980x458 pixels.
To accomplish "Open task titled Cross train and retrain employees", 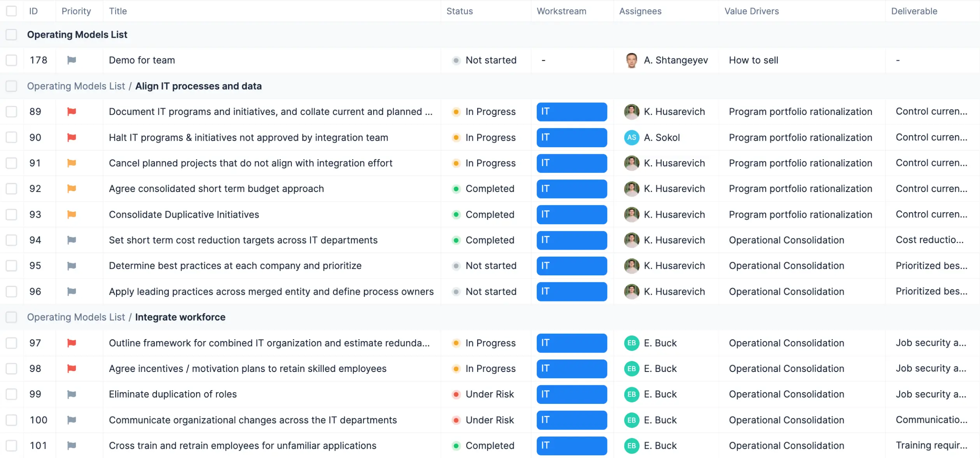I will (x=242, y=446).
